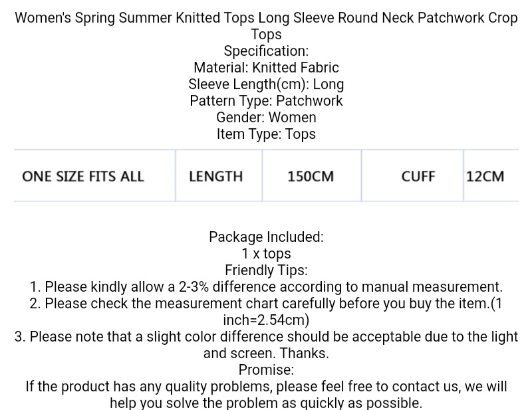Click the 'Pattern Type: Patchwork' line
The image size is (532, 410).
click(266, 101)
